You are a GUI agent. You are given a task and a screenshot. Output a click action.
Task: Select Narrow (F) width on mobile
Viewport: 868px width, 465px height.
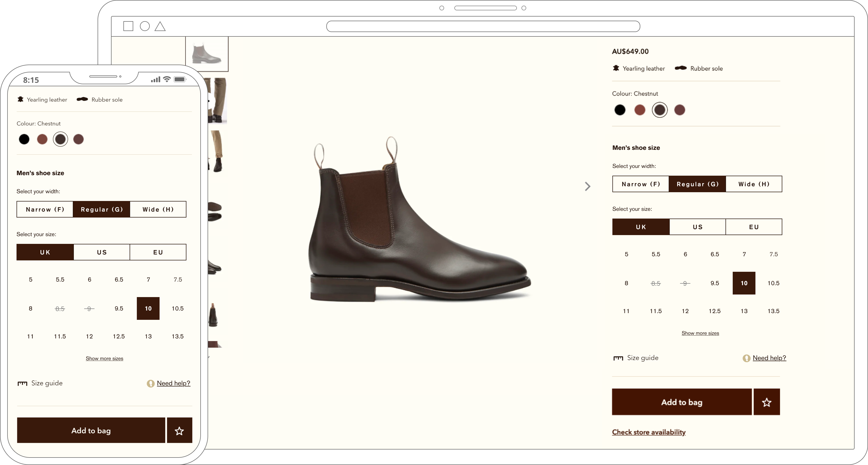tap(45, 210)
